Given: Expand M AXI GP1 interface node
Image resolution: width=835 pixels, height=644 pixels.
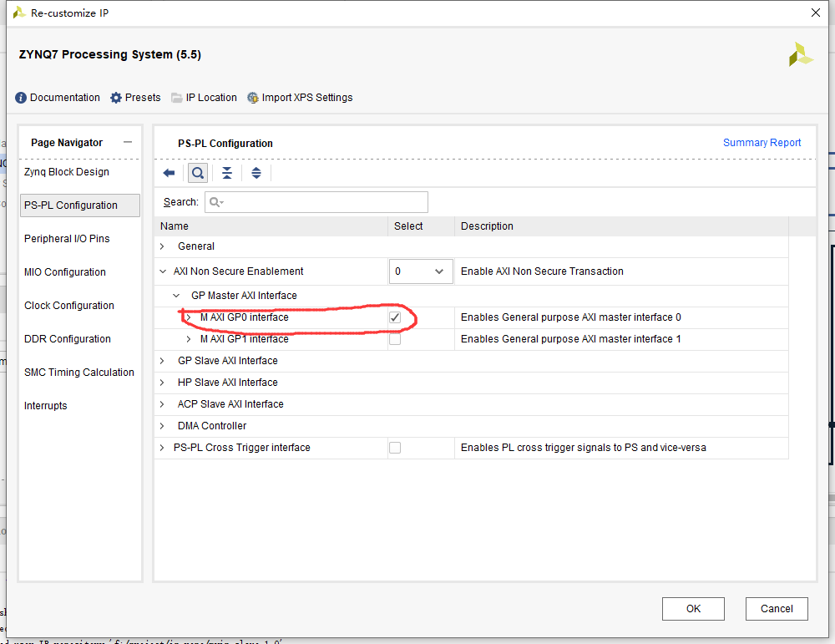Looking at the screenshot, I should tap(189, 339).
